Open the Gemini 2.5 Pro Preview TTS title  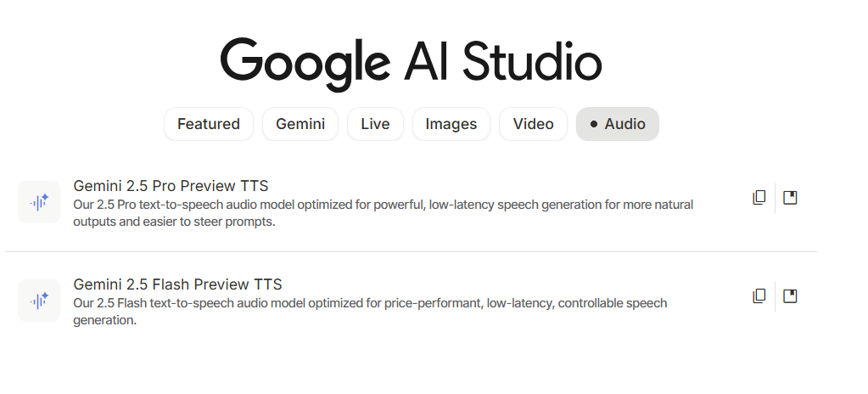[x=171, y=186]
